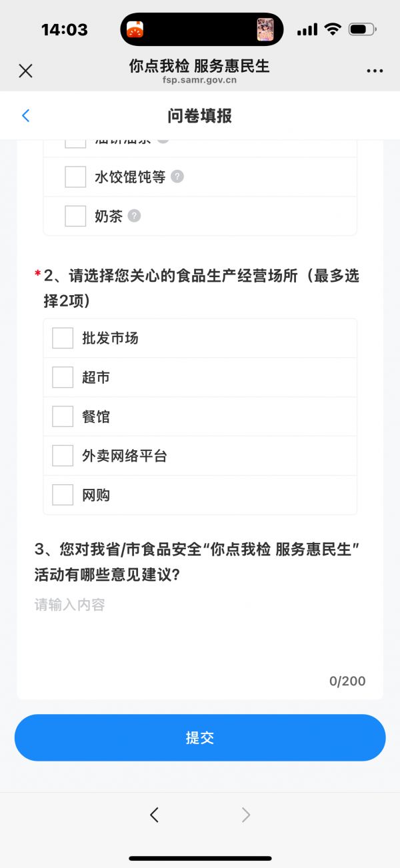Check the 水饺馄饨等 checkbox
400x868 pixels.
(x=75, y=177)
